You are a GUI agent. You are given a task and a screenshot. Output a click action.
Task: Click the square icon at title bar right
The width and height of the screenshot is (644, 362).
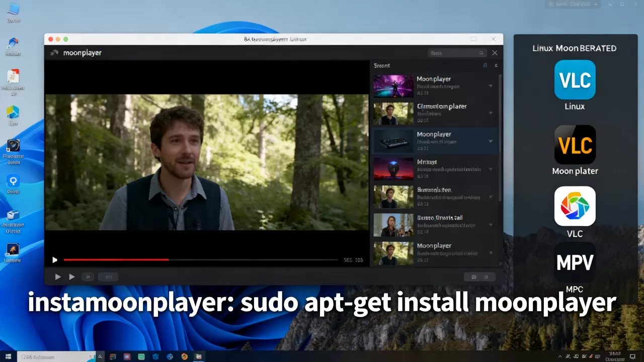pos(473,39)
